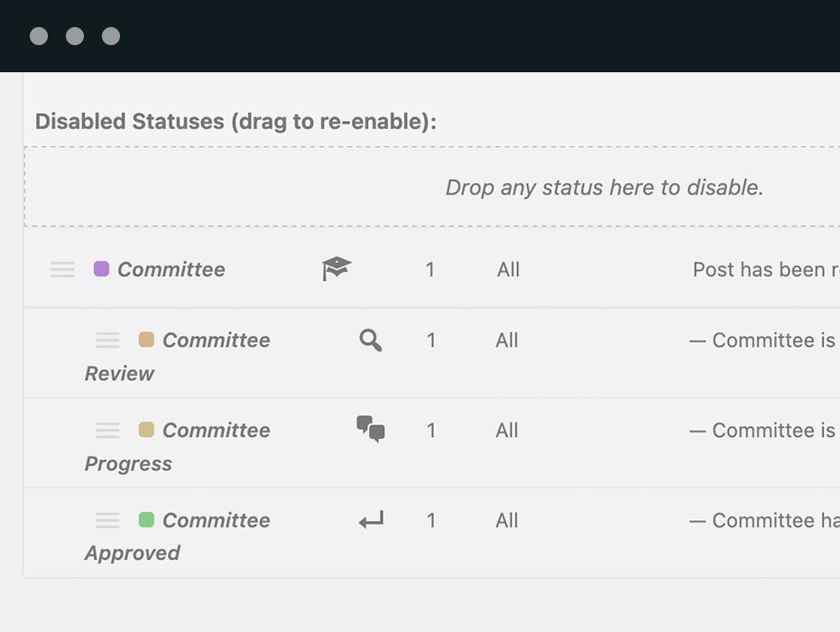This screenshot has height=632, width=840.
Task: Click the return arrow icon for Committee Approved
Action: click(x=371, y=520)
